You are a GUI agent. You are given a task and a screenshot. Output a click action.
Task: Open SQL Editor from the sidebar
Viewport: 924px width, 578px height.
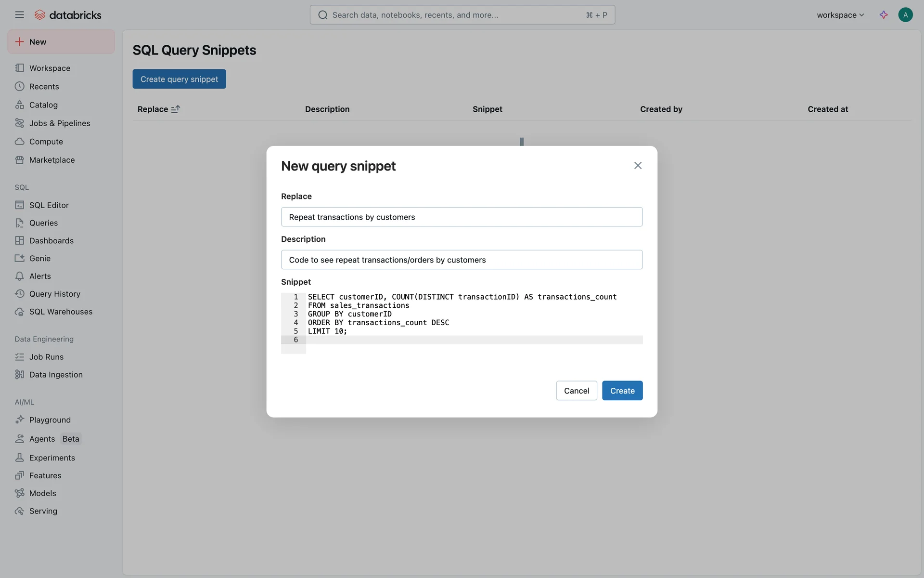coord(49,205)
